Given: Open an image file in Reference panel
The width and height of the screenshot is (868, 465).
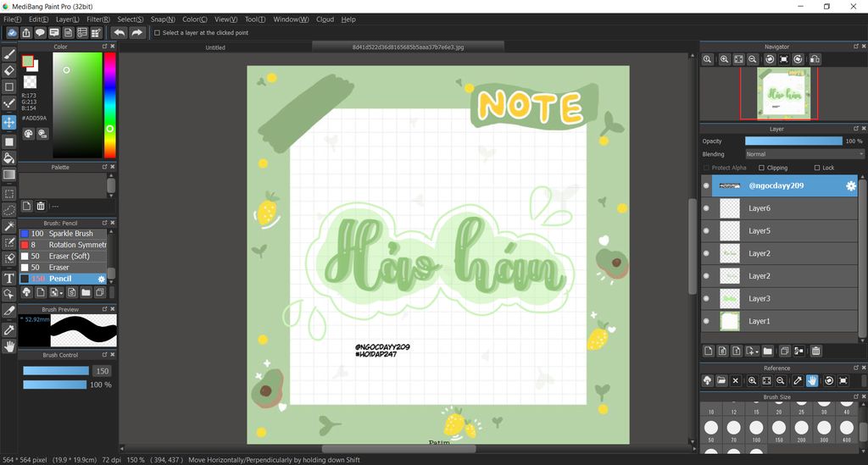Looking at the screenshot, I should coord(721,380).
